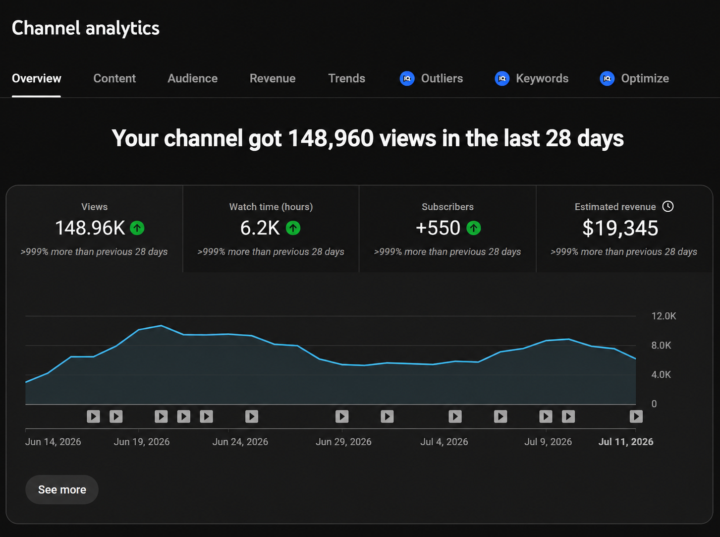
Task: Click the 12.0K axis label
Action: (x=664, y=316)
